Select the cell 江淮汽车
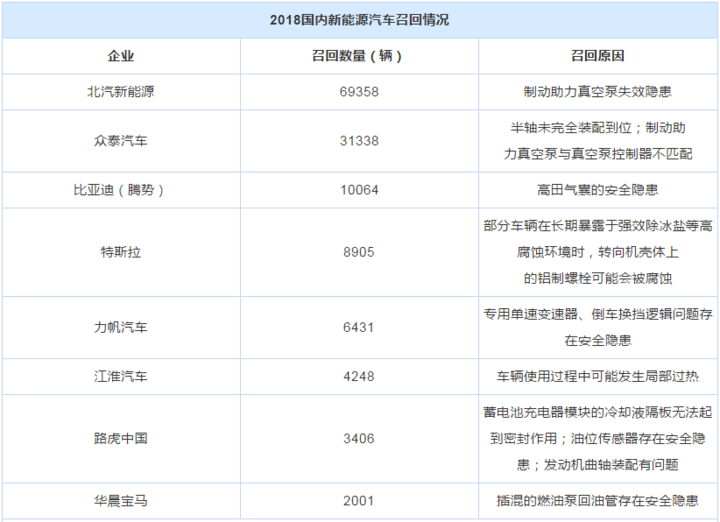This screenshot has width=720, height=522. [121, 376]
